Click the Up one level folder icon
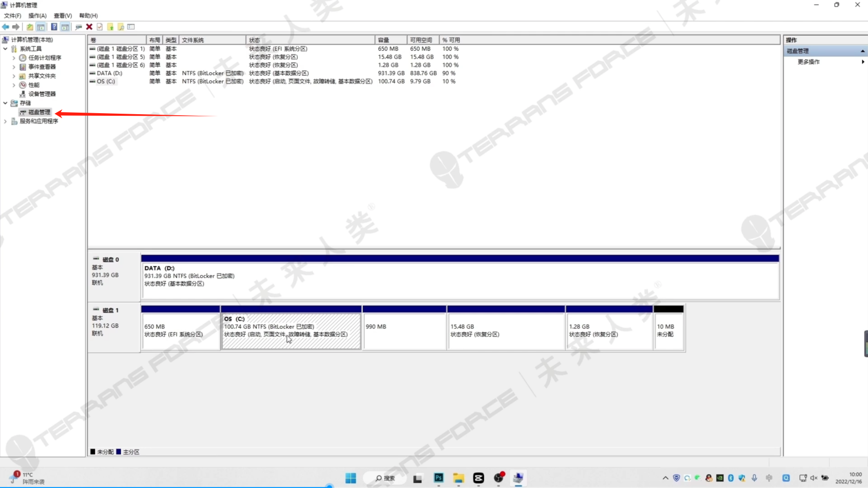This screenshot has height=488, width=868. 30,27
